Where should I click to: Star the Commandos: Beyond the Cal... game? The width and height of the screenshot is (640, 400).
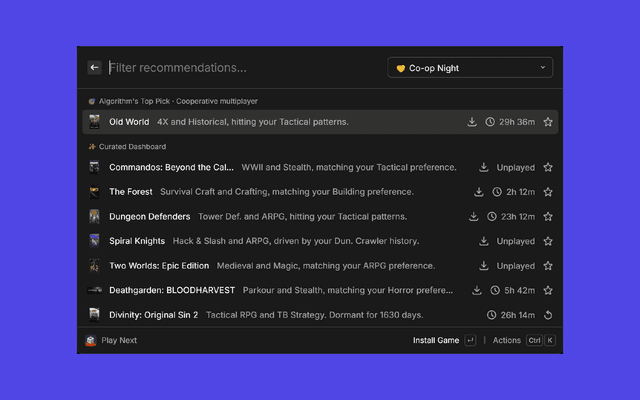[548, 167]
